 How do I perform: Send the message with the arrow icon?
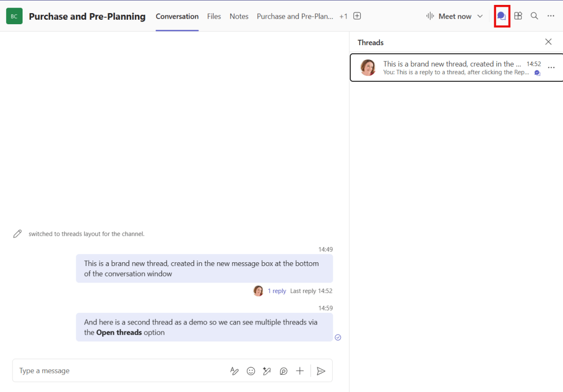[x=321, y=371]
